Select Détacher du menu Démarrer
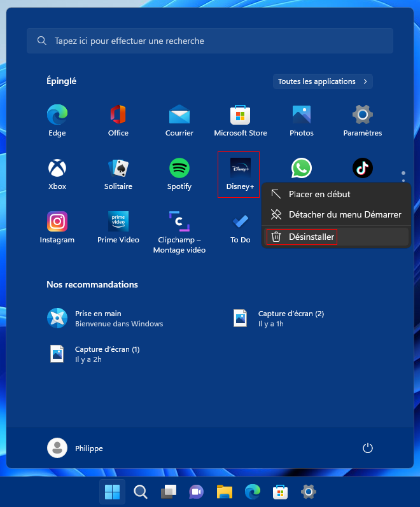Image resolution: width=420 pixels, height=507 pixels. pos(336,214)
